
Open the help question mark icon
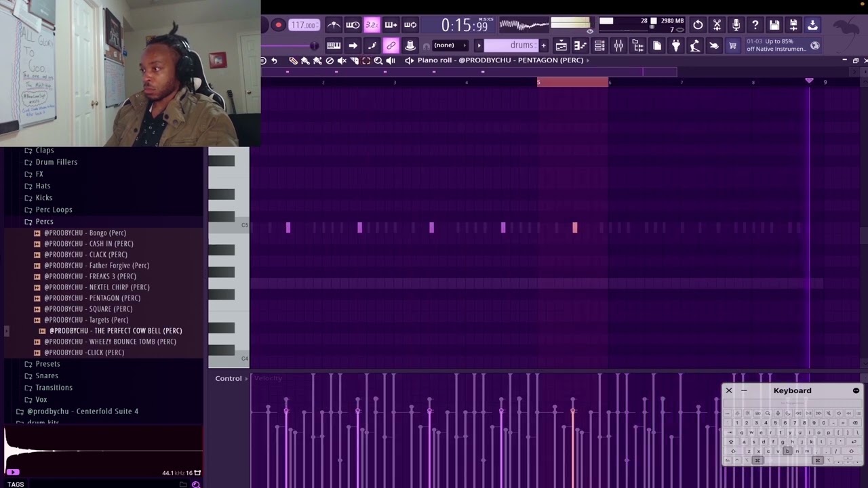[x=755, y=25]
